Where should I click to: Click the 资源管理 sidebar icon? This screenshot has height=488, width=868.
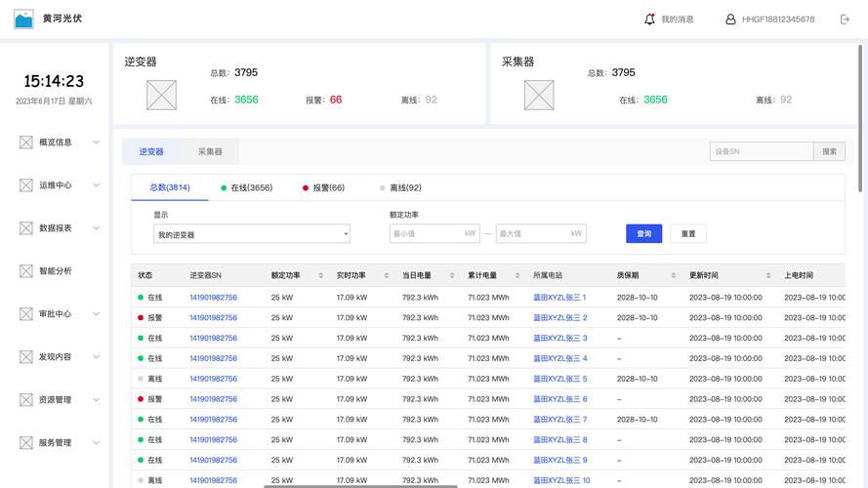26,399
